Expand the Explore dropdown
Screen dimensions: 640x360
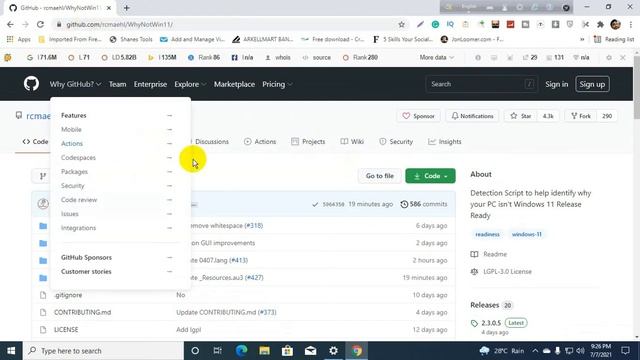pyautogui.click(x=190, y=84)
